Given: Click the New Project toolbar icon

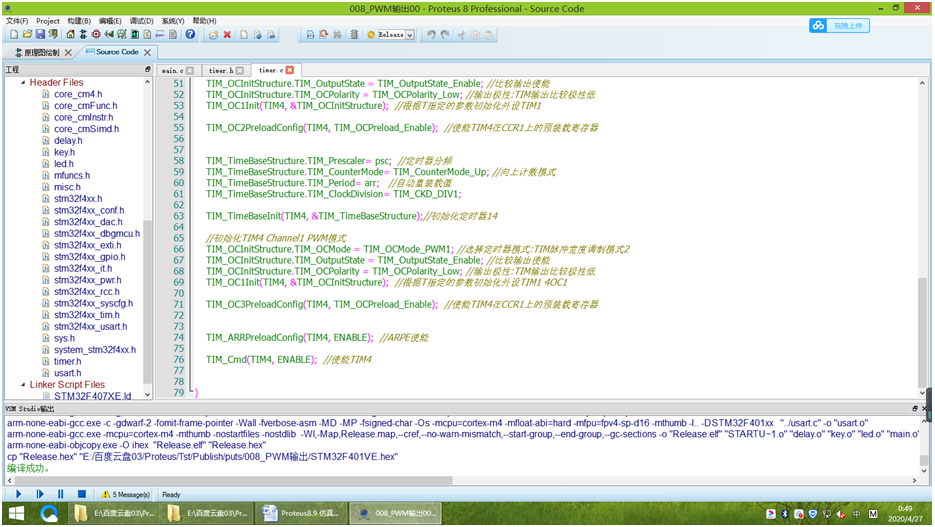Looking at the screenshot, I should [x=14, y=35].
